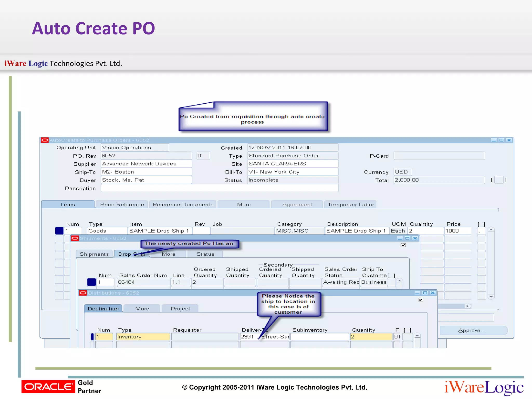Screen dimensions: 532x399
Task: Click the line Type cell showing Goods
Action: tap(107, 231)
